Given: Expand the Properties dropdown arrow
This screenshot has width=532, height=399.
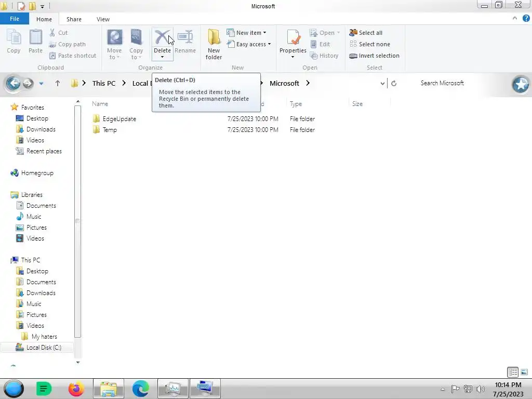Looking at the screenshot, I should 292,57.
